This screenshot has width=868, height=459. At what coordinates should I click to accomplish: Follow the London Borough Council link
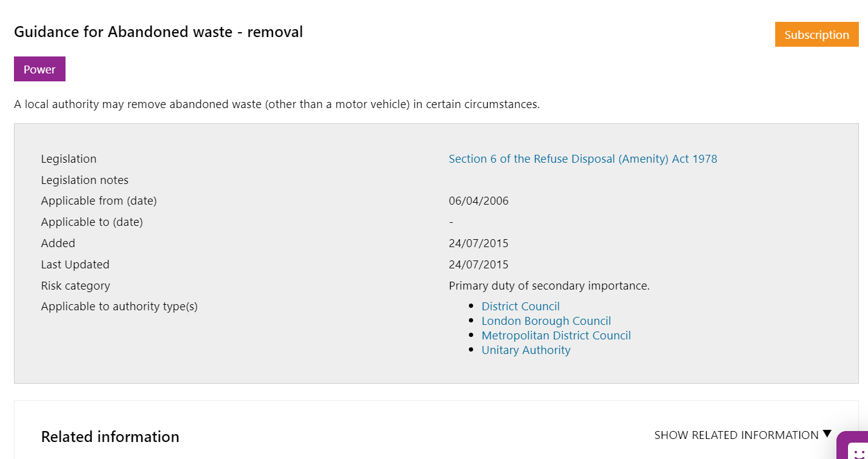(x=546, y=321)
